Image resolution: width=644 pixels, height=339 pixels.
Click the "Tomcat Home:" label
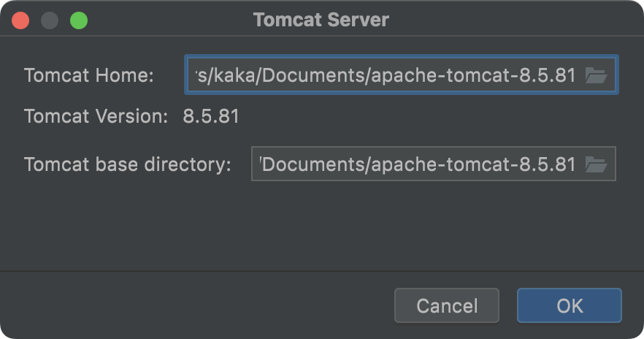pos(89,75)
